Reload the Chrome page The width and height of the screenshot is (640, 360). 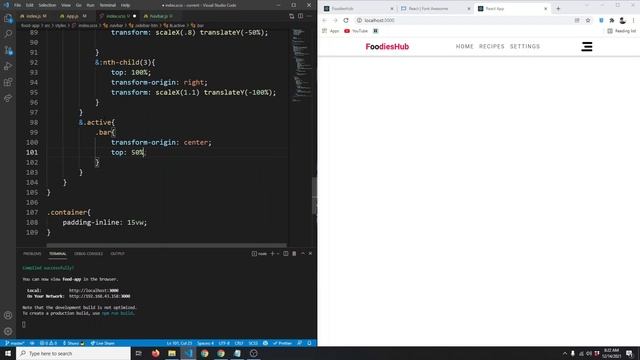tap(346, 20)
